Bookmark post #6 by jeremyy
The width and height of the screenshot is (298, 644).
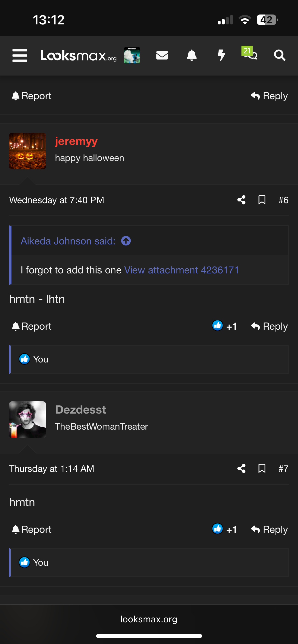262,200
